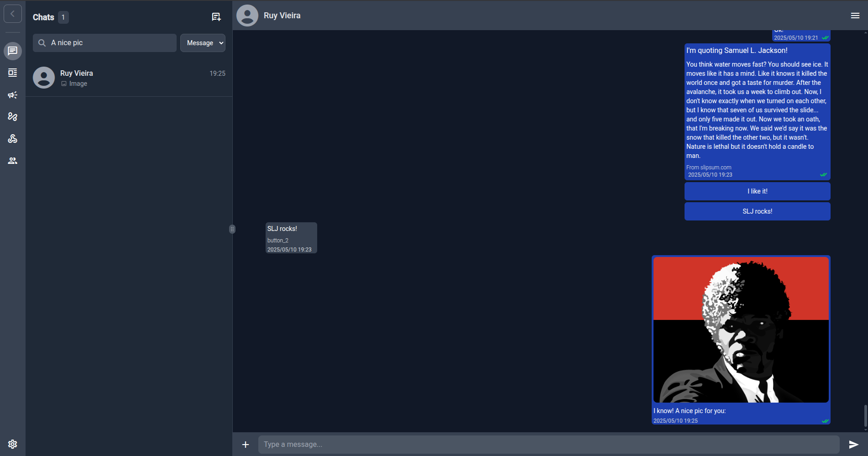Open the Message filter dropdown
The image size is (868, 456).
click(x=203, y=42)
